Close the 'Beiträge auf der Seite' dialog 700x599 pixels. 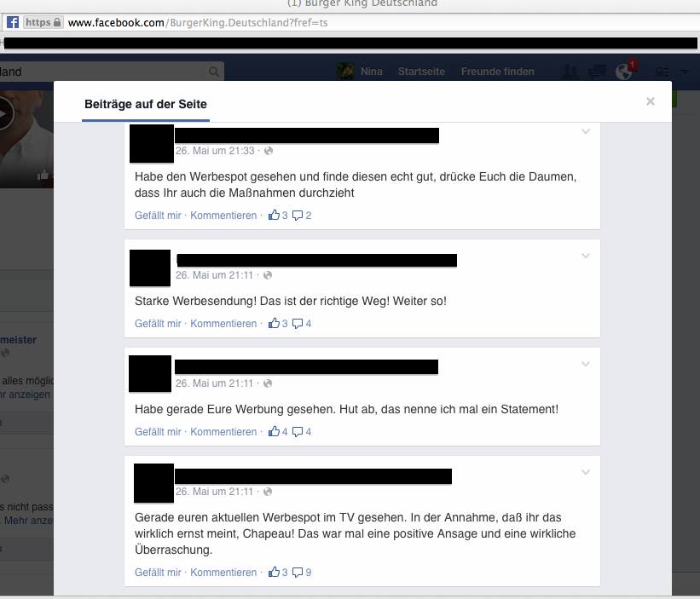coord(651,101)
